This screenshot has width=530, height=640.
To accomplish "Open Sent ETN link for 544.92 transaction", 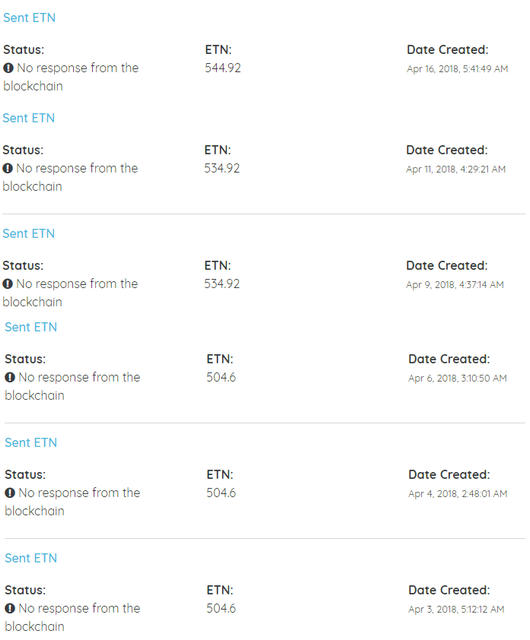I will [x=29, y=18].
